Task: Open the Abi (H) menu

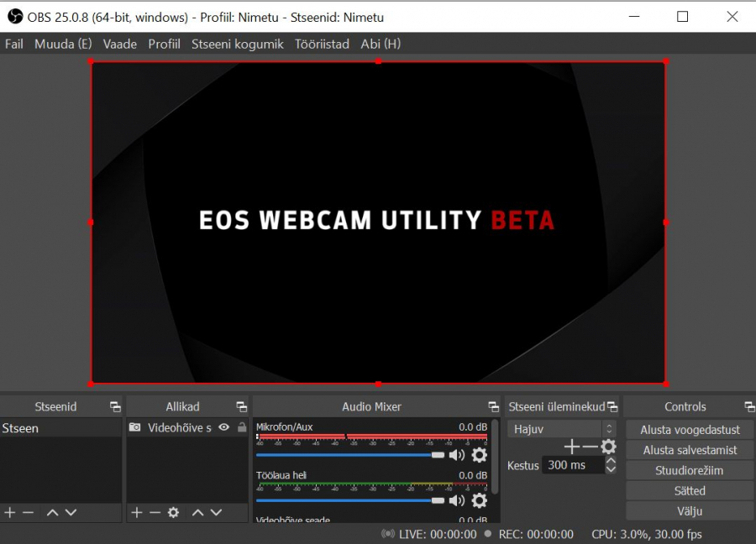Action: 381,44
